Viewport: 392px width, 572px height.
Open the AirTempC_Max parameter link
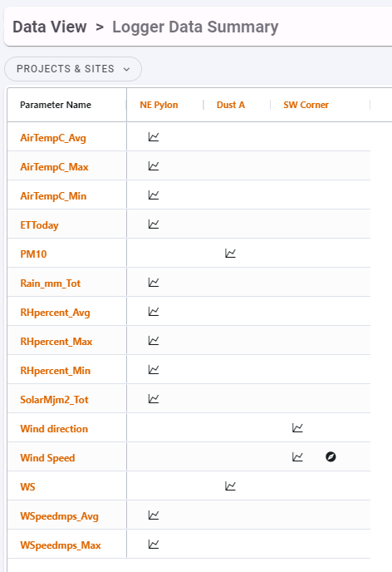(54, 167)
